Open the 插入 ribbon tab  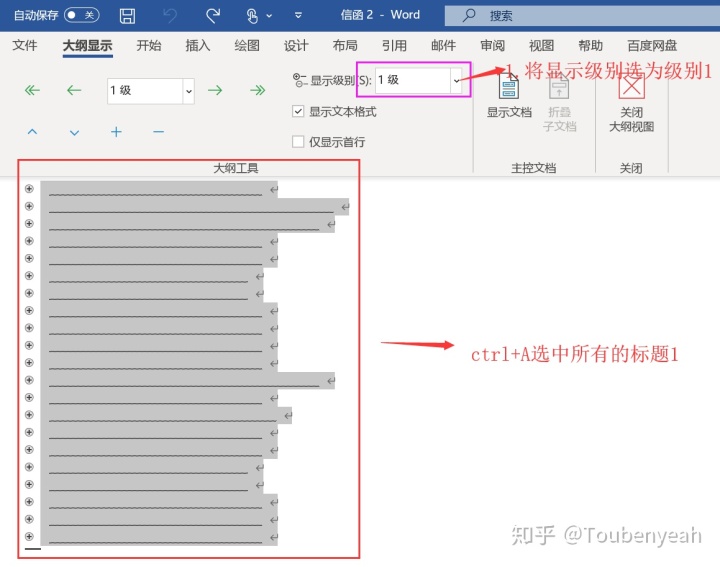(198, 45)
